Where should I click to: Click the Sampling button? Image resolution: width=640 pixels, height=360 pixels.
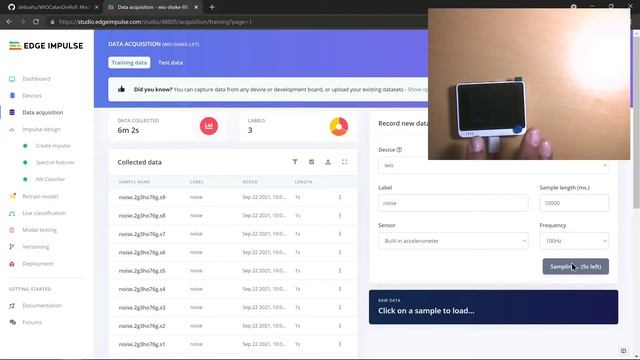tap(576, 267)
